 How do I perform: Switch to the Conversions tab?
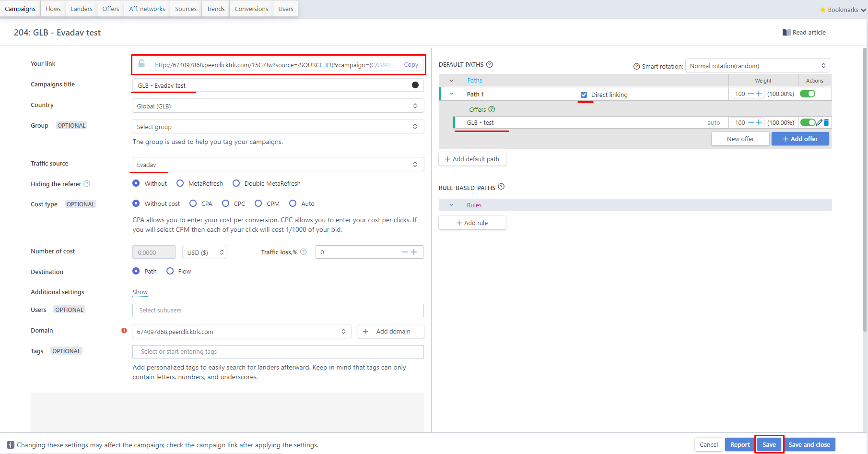coord(252,9)
